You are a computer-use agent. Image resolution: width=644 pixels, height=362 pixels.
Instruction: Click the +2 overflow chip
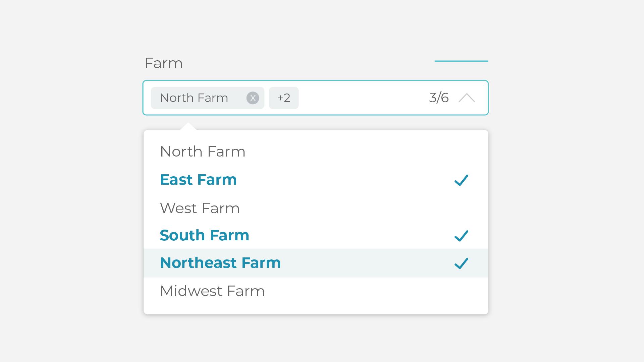tap(283, 98)
